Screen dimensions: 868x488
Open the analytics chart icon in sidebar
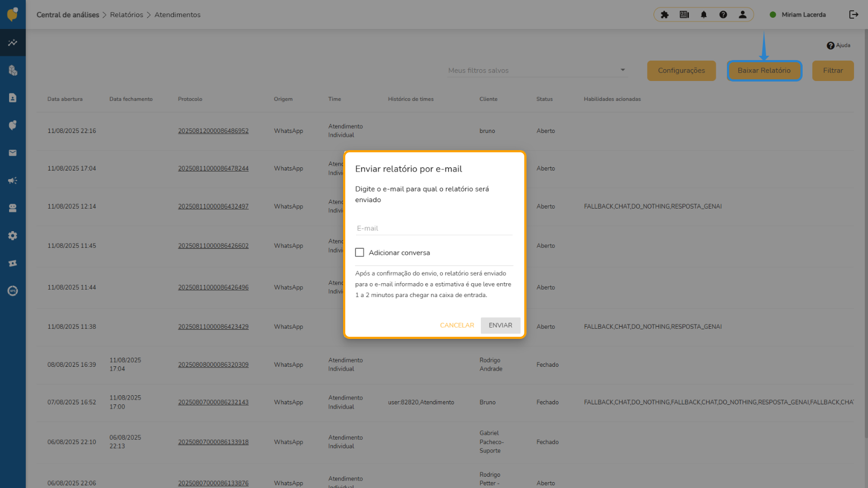tap(12, 42)
